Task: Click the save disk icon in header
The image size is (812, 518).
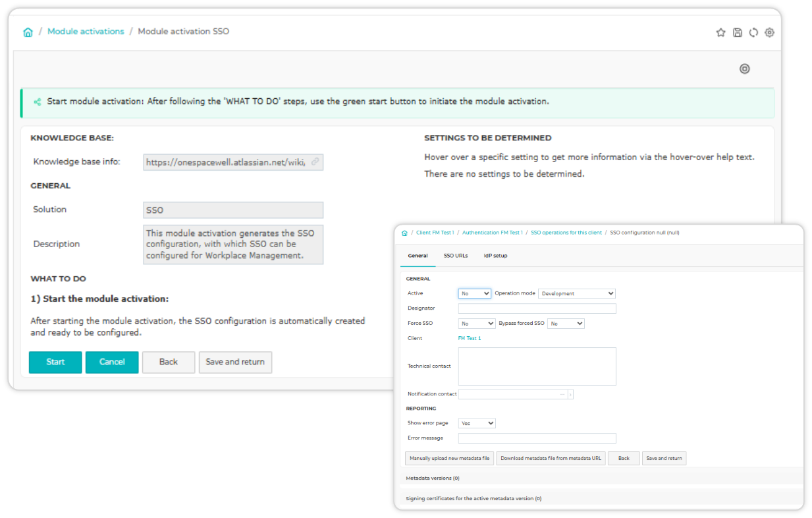Action: coord(738,32)
